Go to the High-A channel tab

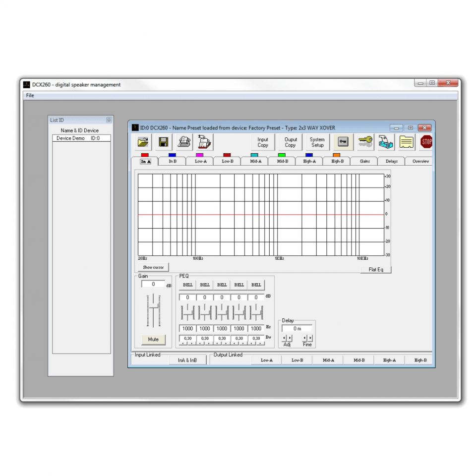pos(309,161)
